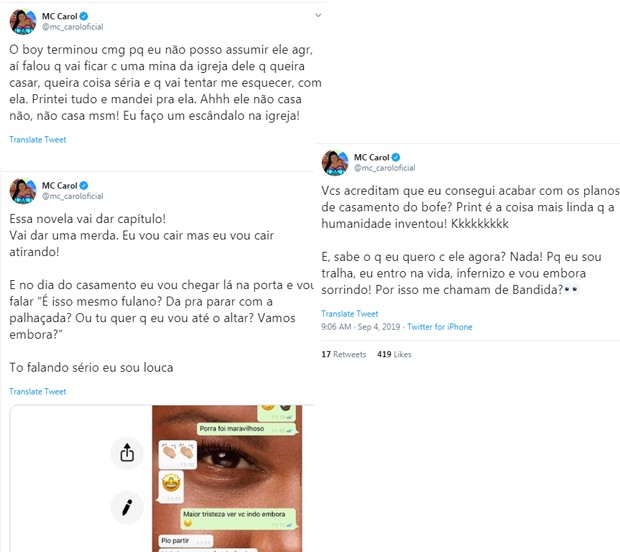Open the WhatsApp chat screenshot image

click(x=227, y=478)
